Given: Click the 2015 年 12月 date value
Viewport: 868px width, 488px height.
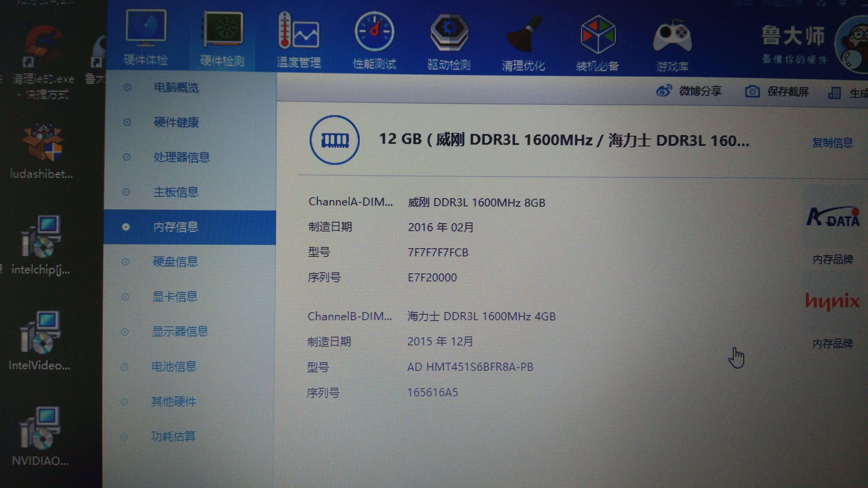Looking at the screenshot, I should (440, 342).
